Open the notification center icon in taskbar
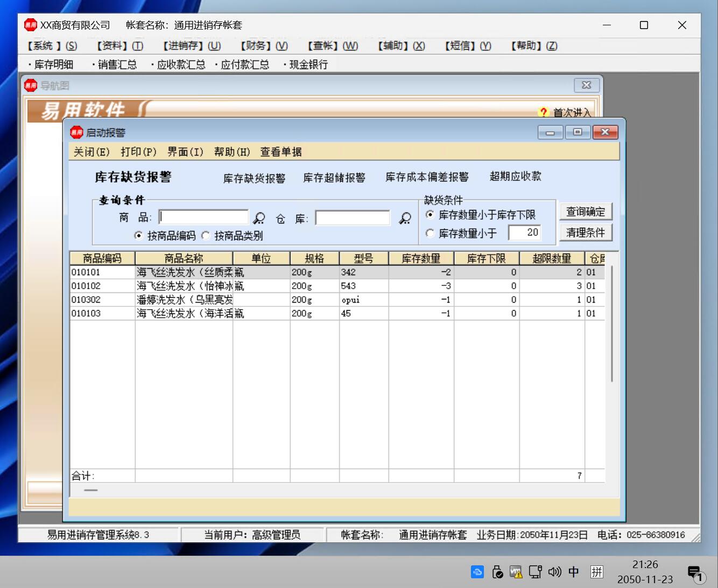 tap(695, 573)
